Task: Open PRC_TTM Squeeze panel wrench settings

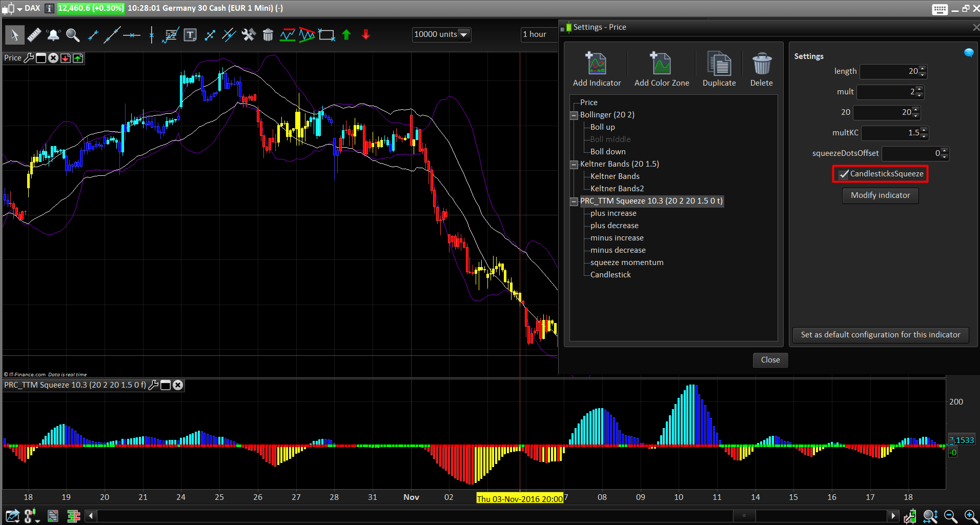Action: (153, 385)
